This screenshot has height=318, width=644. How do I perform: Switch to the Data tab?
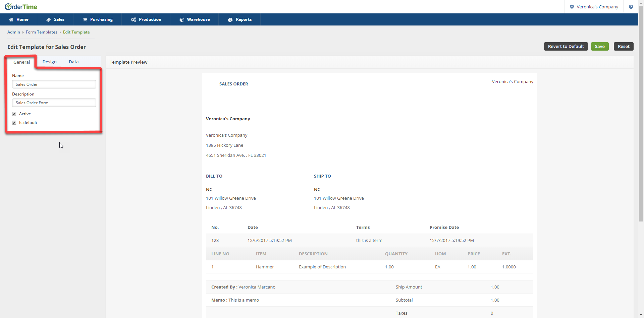click(x=74, y=62)
